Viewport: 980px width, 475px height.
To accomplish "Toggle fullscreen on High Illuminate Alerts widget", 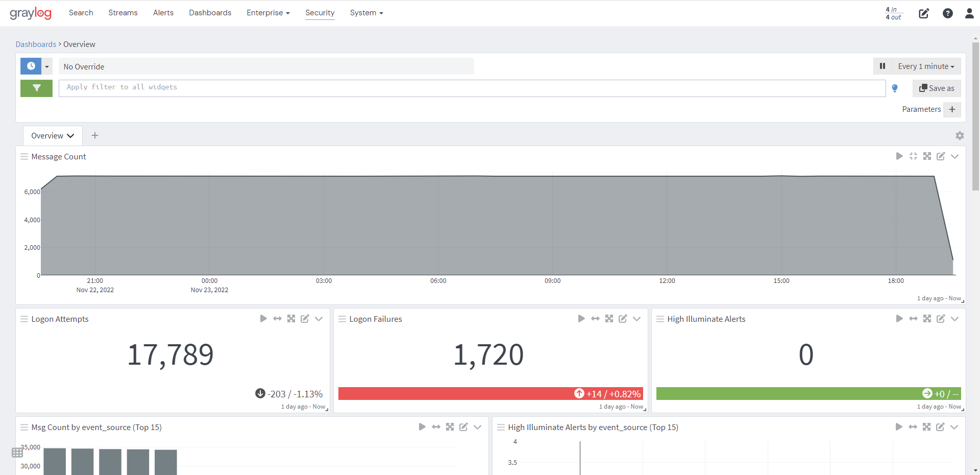I will (927, 318).
